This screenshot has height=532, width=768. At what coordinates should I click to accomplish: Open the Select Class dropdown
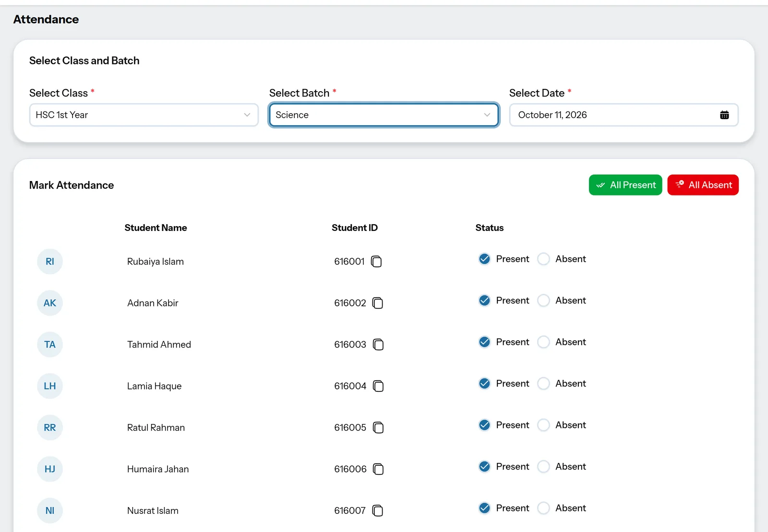(144, 115)
